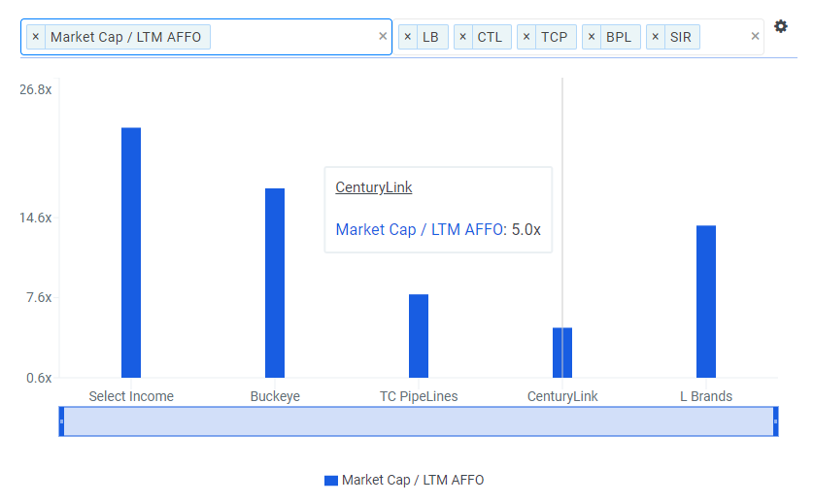
Task: Open chart settings gear icon
Action: (x=780, y=26)
